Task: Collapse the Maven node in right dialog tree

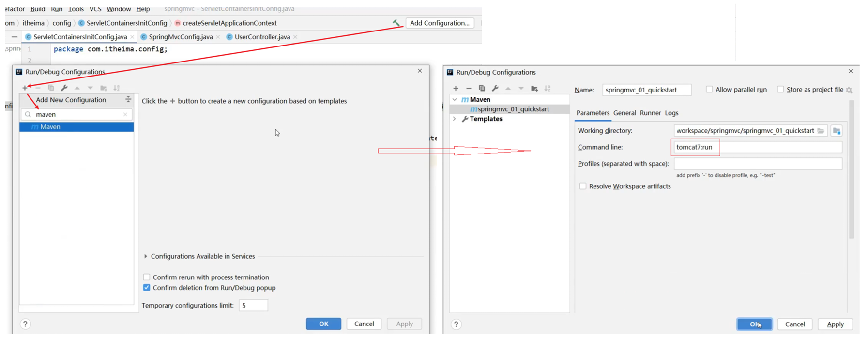Action: [x=455, y=99]
